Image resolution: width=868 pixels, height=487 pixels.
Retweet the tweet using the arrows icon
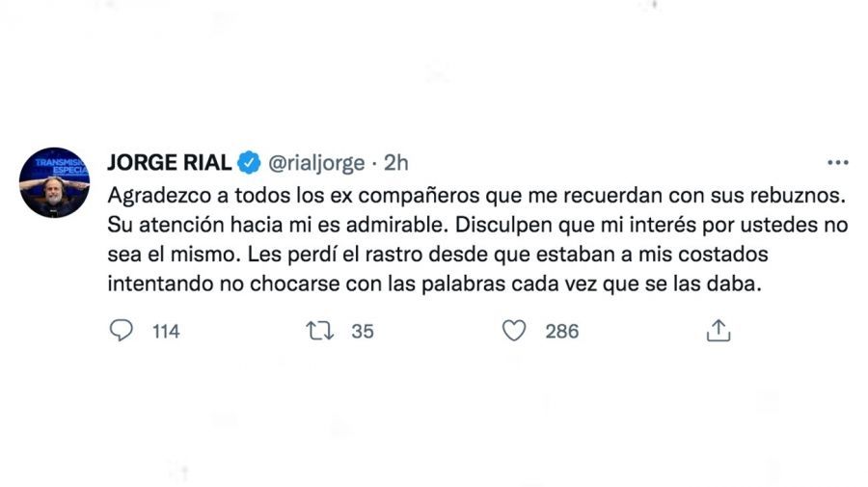(318, 331)
